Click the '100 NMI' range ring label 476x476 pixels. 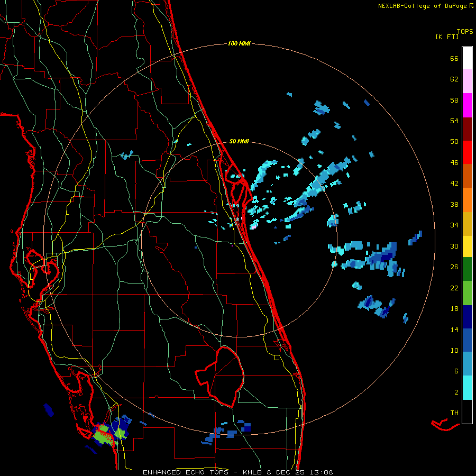(239, 43)
